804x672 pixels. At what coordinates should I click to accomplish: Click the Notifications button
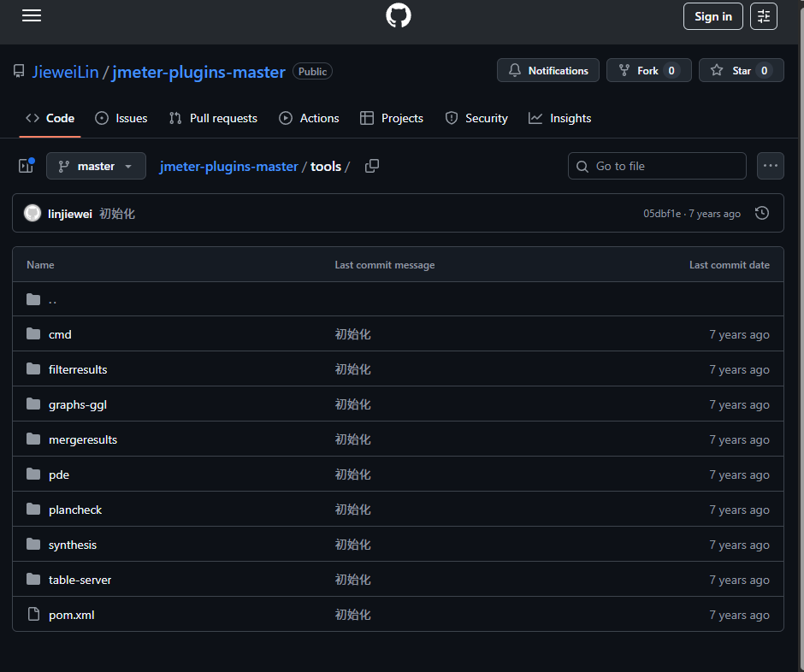coord(547,70)
